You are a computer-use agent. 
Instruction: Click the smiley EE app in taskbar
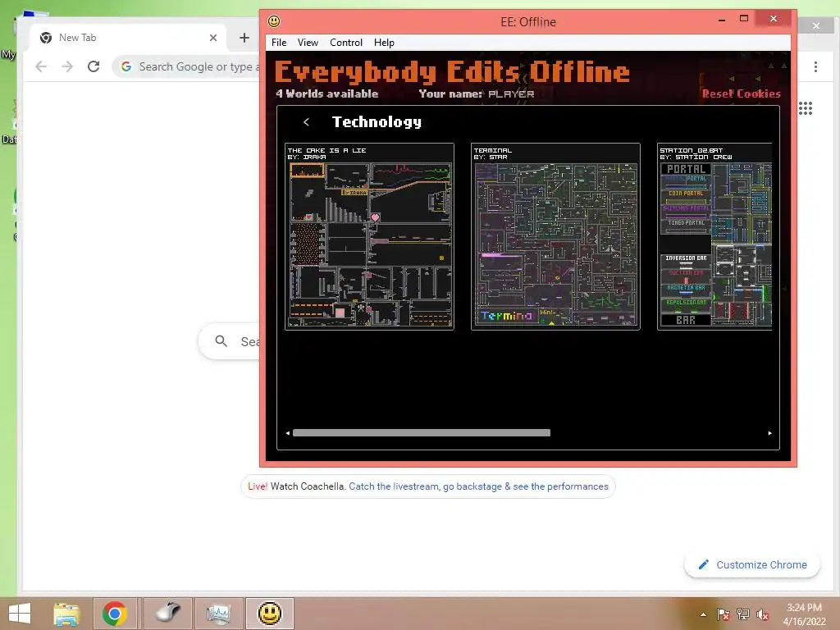tap(269, 614)
